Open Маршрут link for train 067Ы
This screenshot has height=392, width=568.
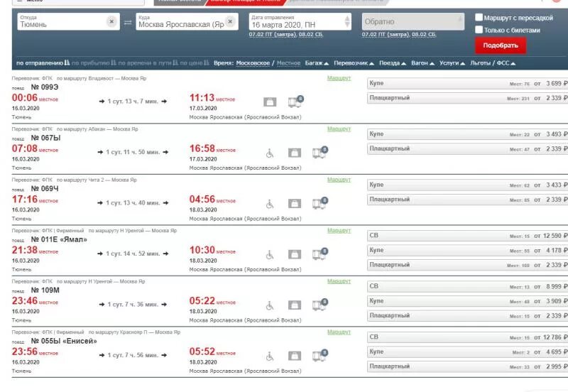coord(339,129)
